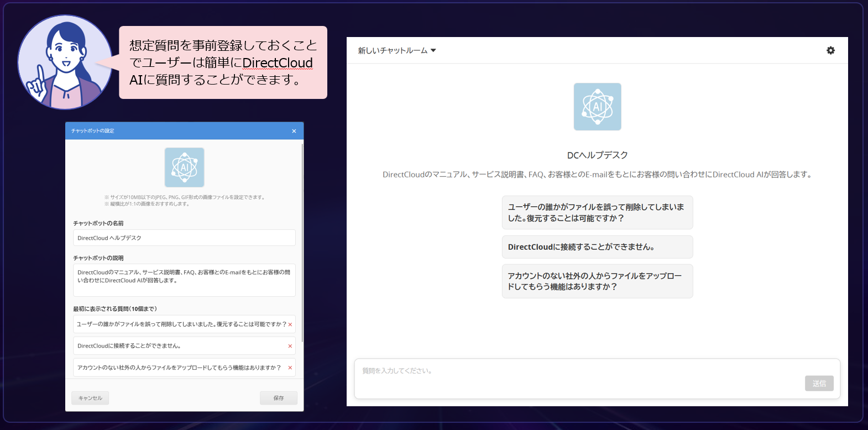Select suggestion DirectCloudに接続することができません
This screenshot has height=430, width=868.
click(x=597, y=247)
